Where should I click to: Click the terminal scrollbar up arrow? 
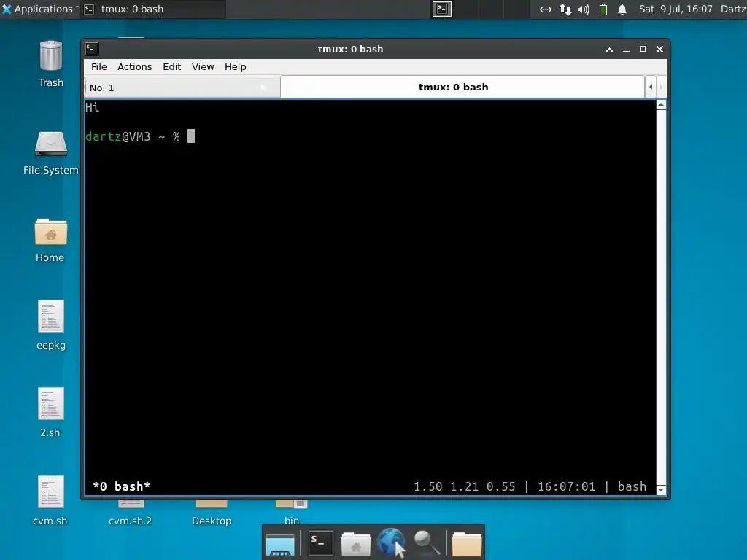[x=661, y=105]
